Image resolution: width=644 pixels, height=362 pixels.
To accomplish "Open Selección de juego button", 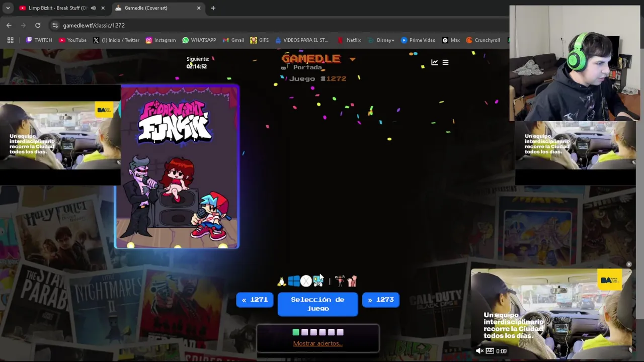I will (x=318, y=304).
